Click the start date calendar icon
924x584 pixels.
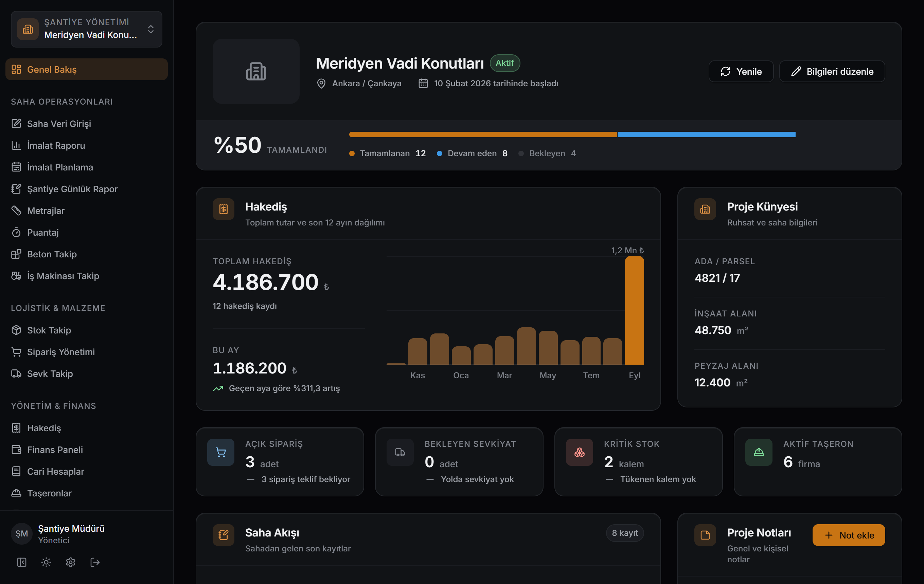(423, 84)
